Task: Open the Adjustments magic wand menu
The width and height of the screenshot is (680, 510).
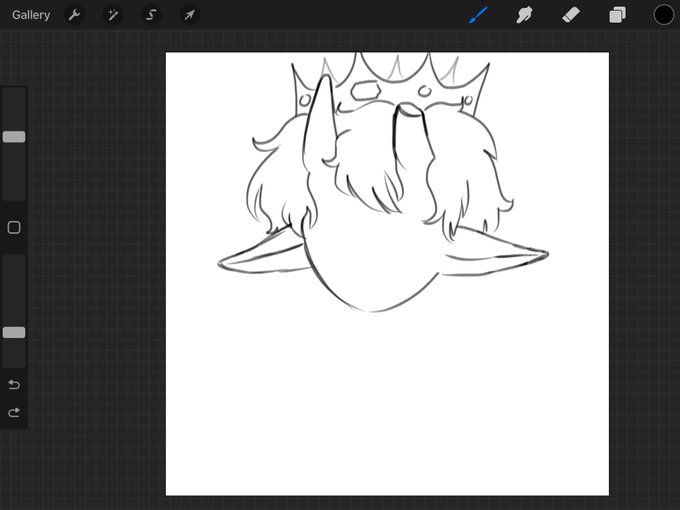Action: tap(113, 15)
